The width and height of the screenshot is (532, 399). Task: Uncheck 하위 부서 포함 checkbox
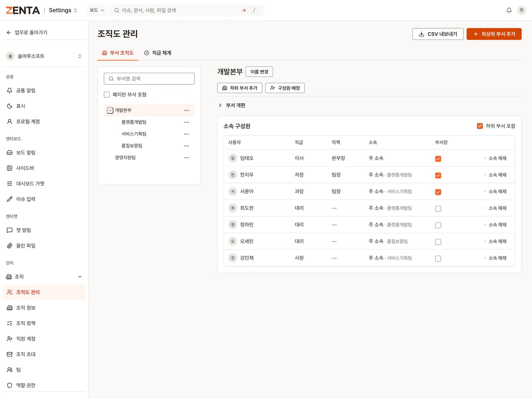click(480, 126)
